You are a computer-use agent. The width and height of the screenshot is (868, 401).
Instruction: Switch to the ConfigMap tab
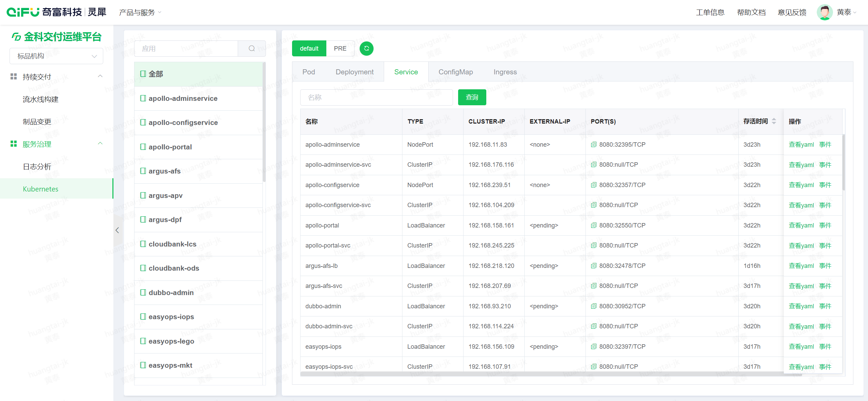click(x=455, y=72)
